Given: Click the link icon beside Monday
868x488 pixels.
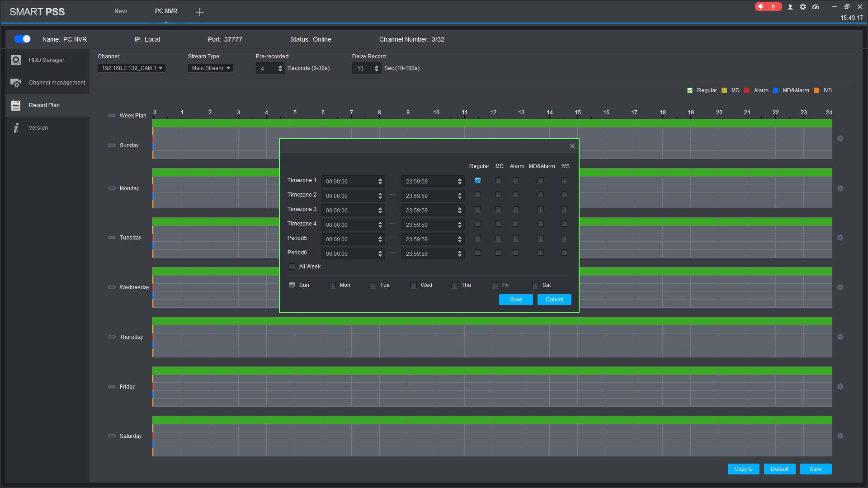Looking at the screenshot, I should click(x=112, y=188).
